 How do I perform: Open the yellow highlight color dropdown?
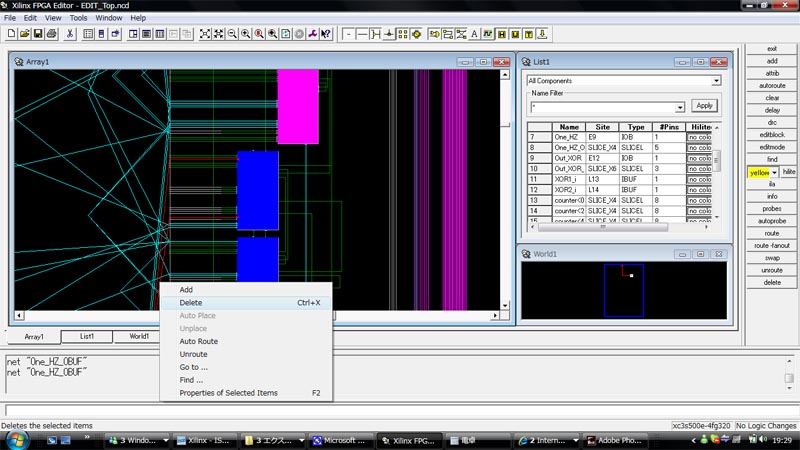tap(774, 172)
